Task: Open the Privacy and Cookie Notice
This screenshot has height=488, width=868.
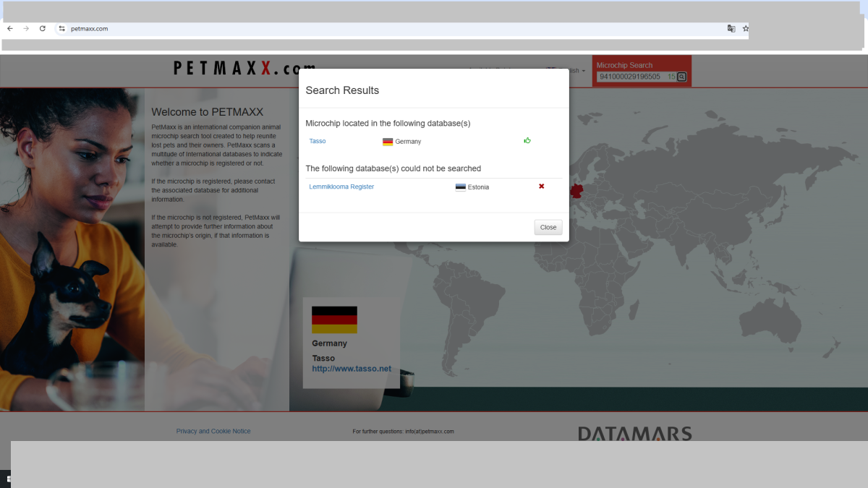Action: coord(213,431)
